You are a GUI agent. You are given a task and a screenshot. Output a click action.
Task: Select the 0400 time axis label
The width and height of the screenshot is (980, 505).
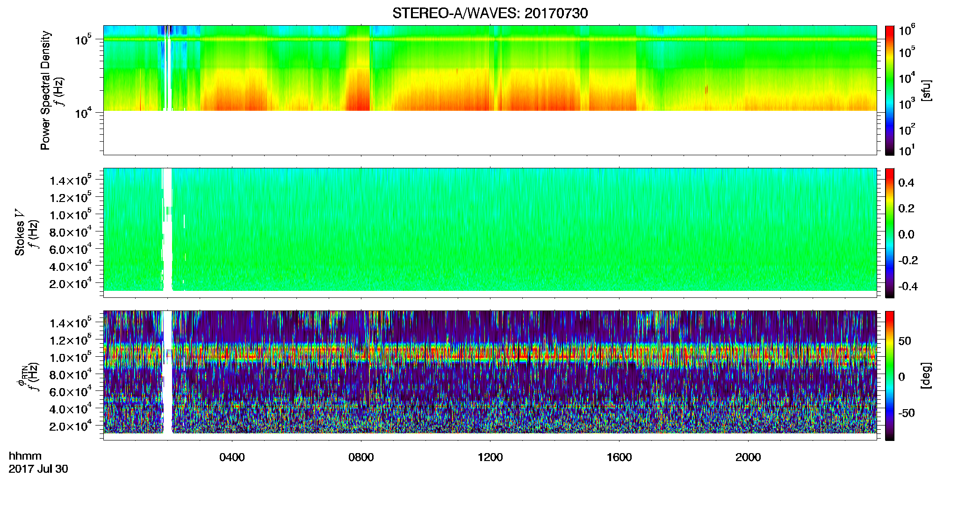click(232, 457)
